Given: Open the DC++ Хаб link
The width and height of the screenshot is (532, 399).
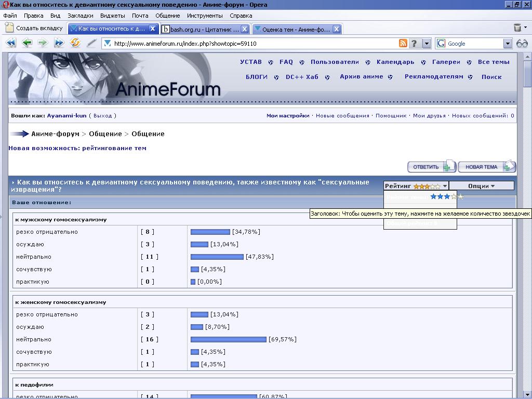Looking at the screenshot, I should [x=302, y=77].
